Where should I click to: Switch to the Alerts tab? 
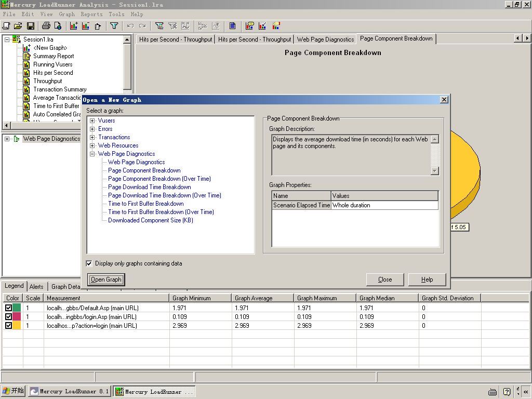pos(36,287)
